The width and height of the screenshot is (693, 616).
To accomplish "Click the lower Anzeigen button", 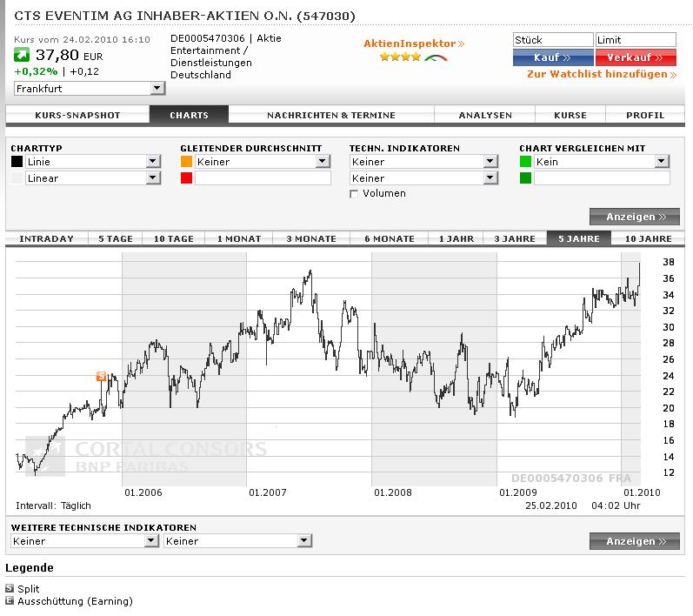I will (634, 541).
